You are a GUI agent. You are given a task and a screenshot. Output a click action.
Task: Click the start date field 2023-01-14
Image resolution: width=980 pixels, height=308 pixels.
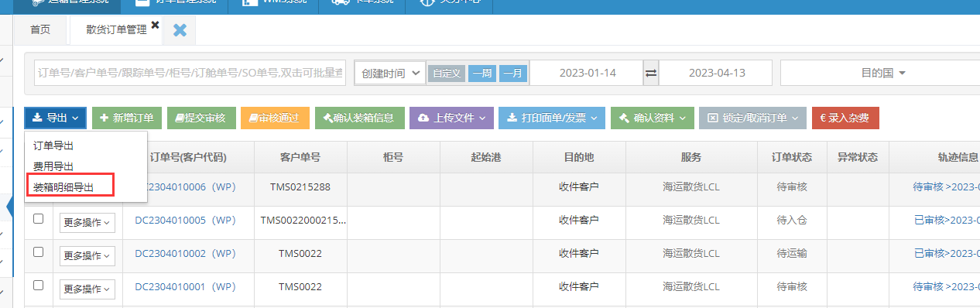[x=586, y=73]
